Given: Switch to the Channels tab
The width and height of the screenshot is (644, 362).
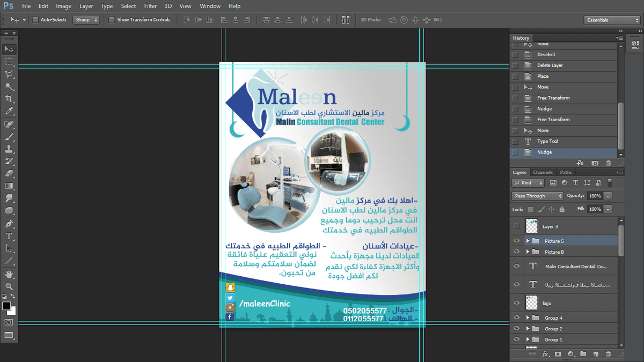Looking at the screenshot, I should 543,172.
